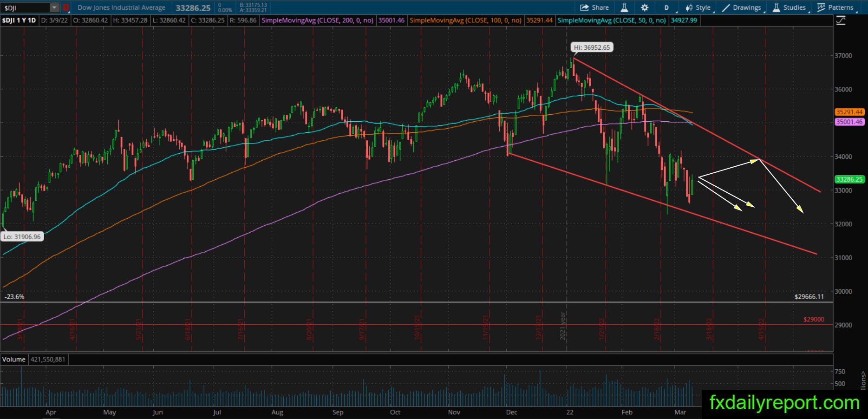
Task: Click the $DJI symbol input field
Action: (x=26, y=7)
